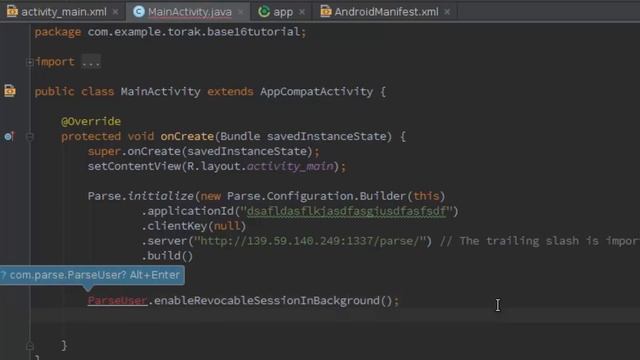The height and width of the screenshot is (360, 640).
Task: Click the @Override annotation
Action: coord(91,121)
